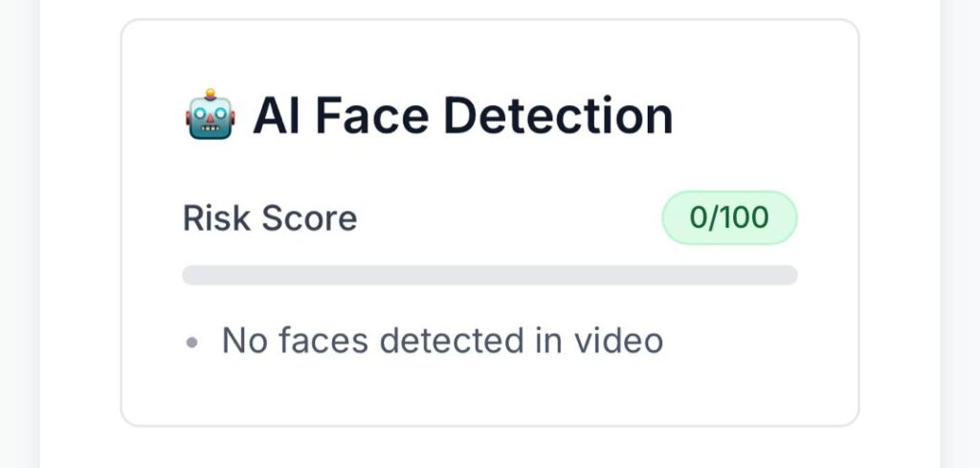Click the Risk Score label
980x468 pixels.
point(270,218)
